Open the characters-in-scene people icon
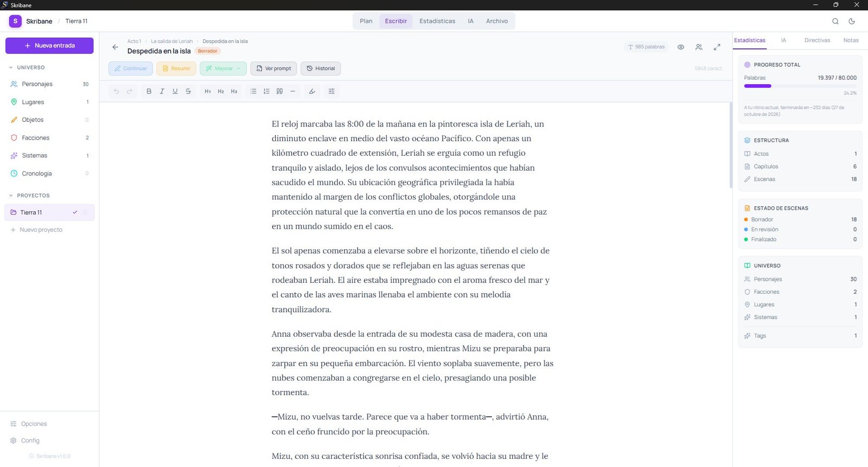 (699, 47)
